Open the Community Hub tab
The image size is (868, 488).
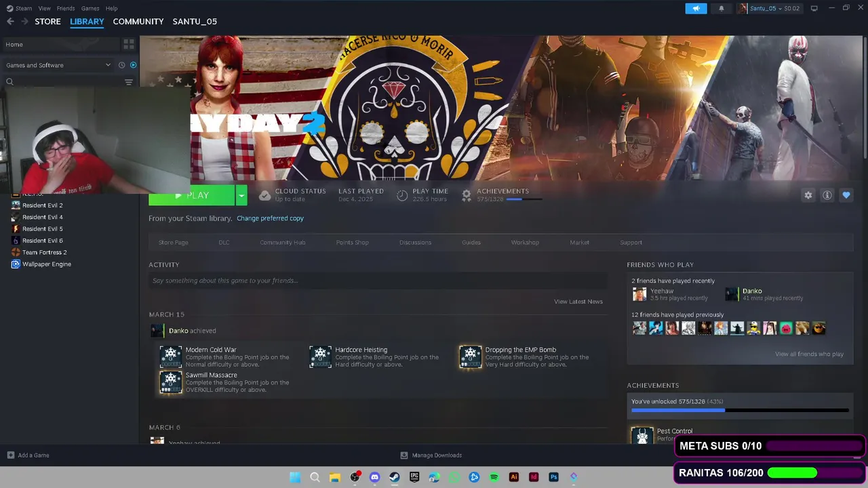point(283,243)
